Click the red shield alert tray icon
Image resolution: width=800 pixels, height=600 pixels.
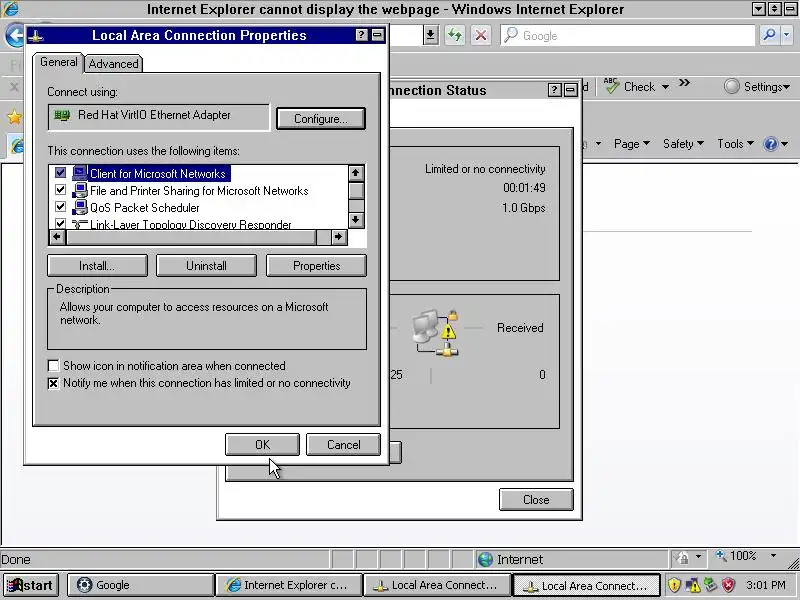pos(729,585)
